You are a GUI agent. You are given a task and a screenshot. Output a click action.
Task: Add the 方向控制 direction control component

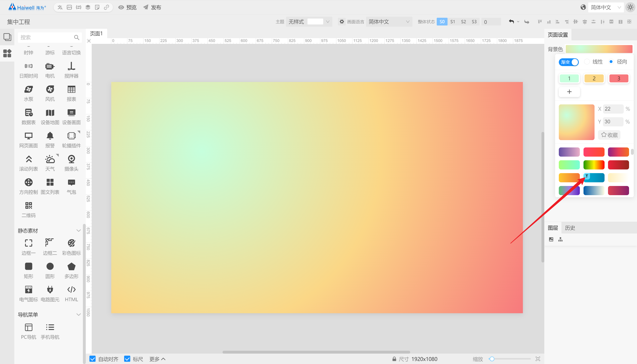(x=29, y=187)
